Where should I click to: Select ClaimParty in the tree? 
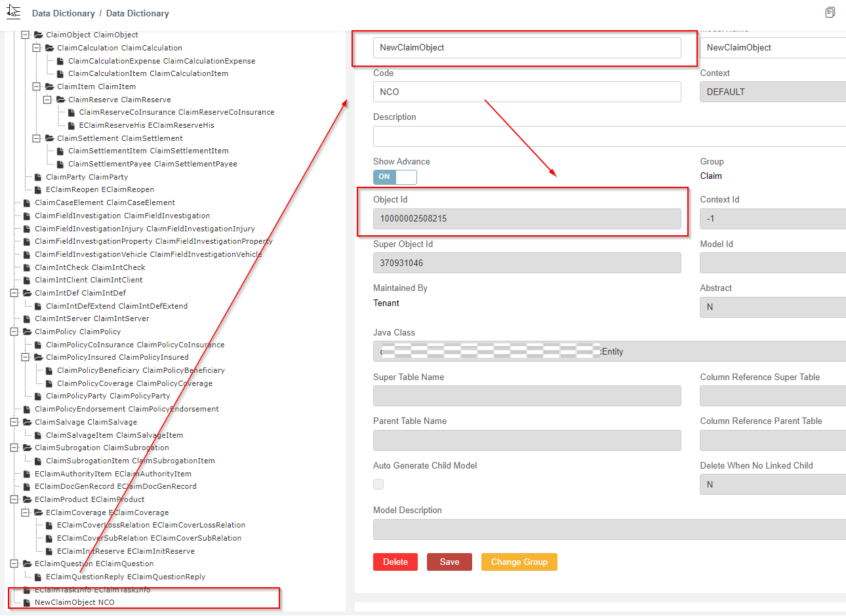(x=87, y=177)
